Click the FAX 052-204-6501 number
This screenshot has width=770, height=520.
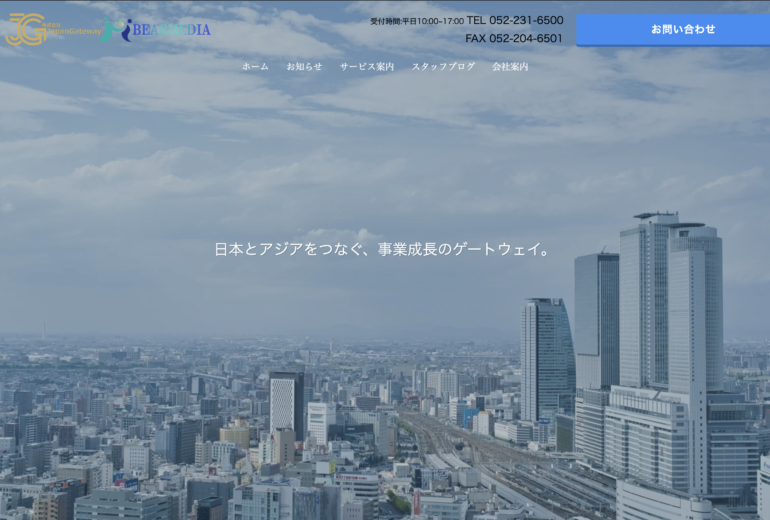click(514, 39)
